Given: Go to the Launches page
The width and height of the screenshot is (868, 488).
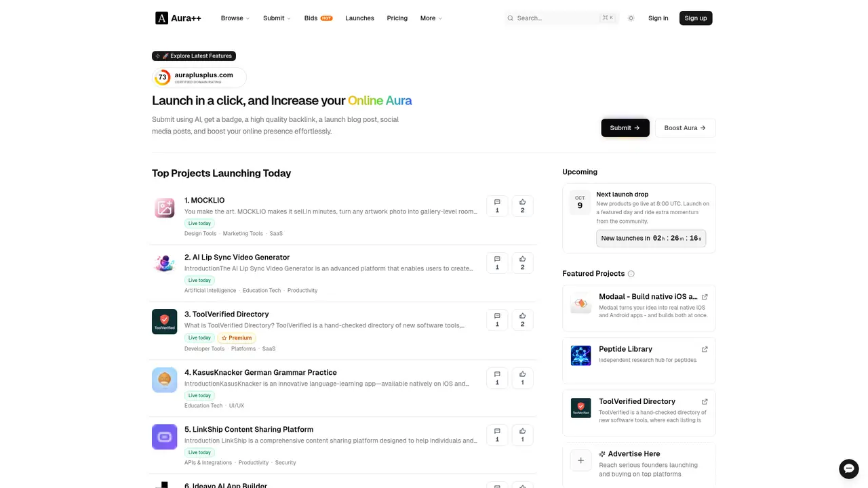Looking at the screenshot, I should tap(359, 18).
